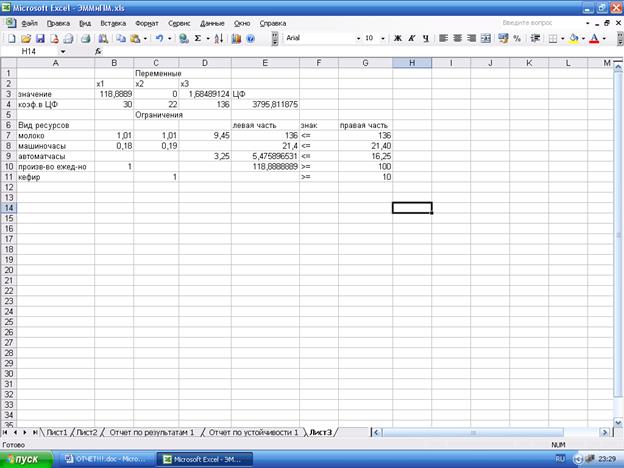Click the Undo arrow icon

[158, 38]
